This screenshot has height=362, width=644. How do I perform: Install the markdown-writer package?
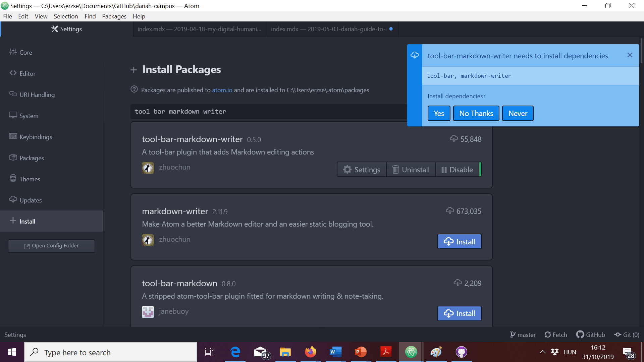coord(459,242)
